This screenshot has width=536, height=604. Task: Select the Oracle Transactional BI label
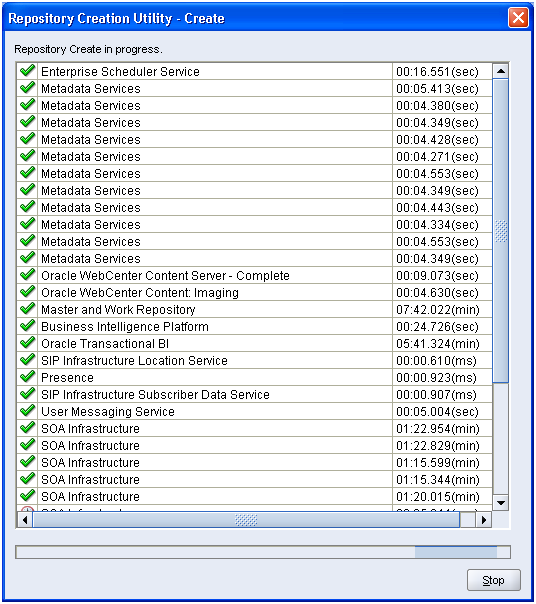pos(105,344)
